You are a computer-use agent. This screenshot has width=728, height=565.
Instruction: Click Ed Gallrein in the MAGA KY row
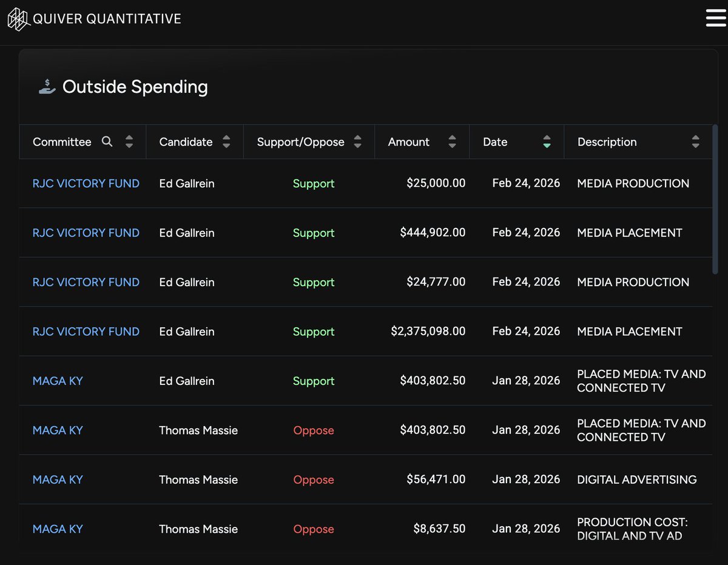pyautogui.click(x=187, y=381)
